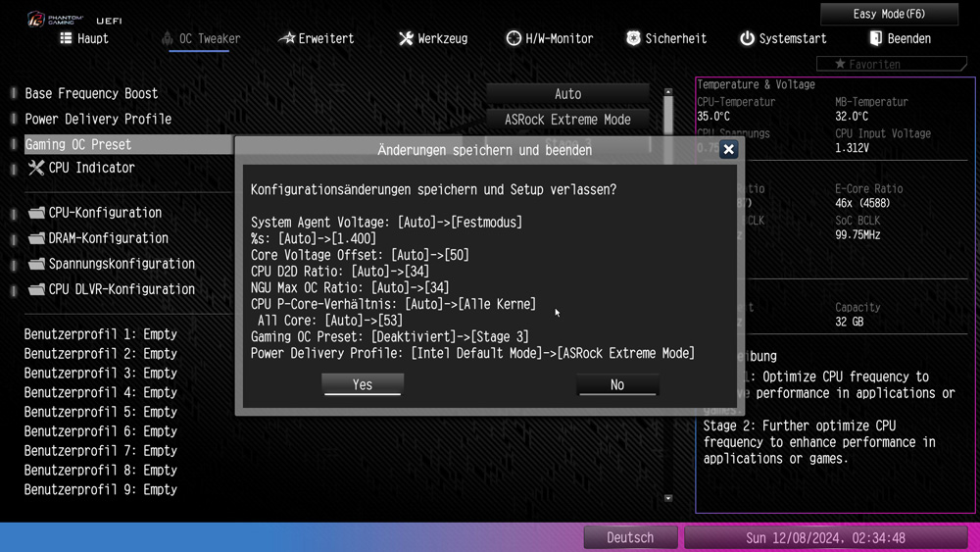Open the Haupt tab
The width and height of the screenshot is (980, 552).
click(x=84, y=39)
